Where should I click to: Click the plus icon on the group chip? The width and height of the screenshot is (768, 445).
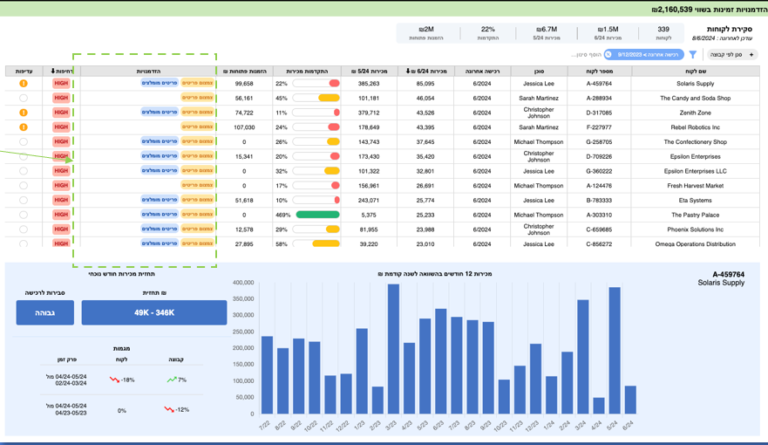751,54
